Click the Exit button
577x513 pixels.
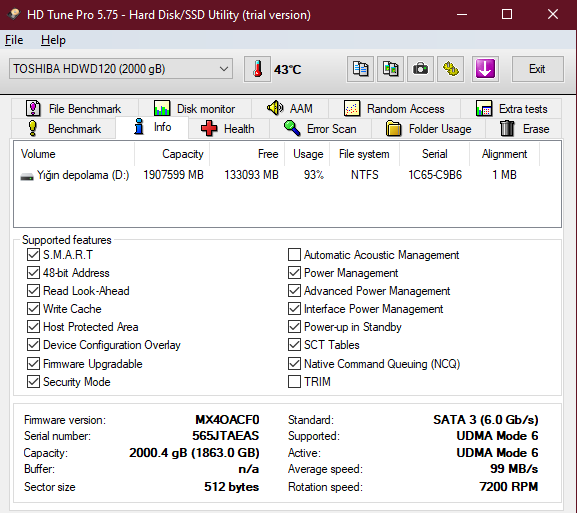(x=537, y=69)
